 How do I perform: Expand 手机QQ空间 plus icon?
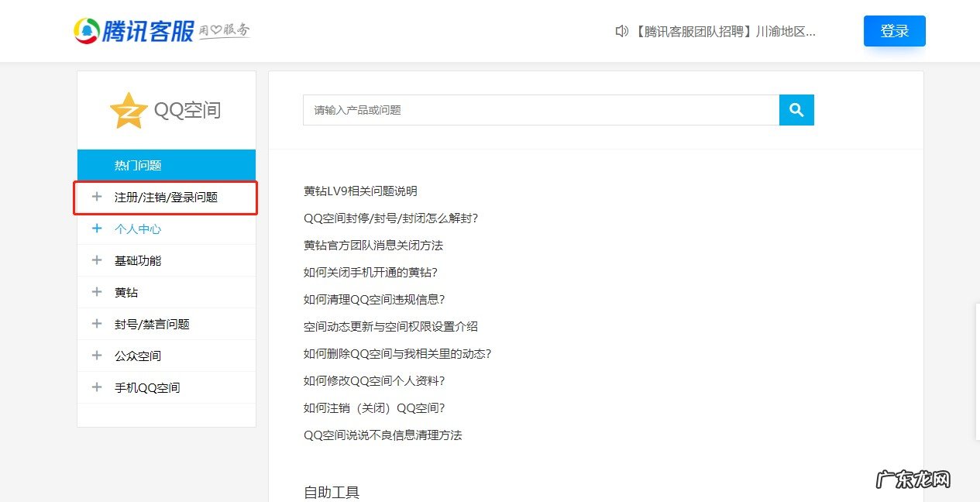(x=97, y=387)
